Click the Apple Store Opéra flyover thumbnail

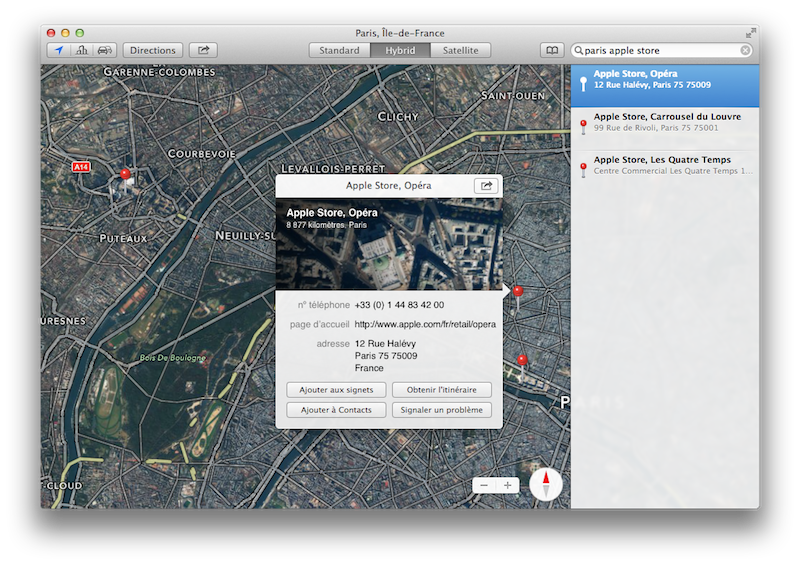(x=389, y=244)
